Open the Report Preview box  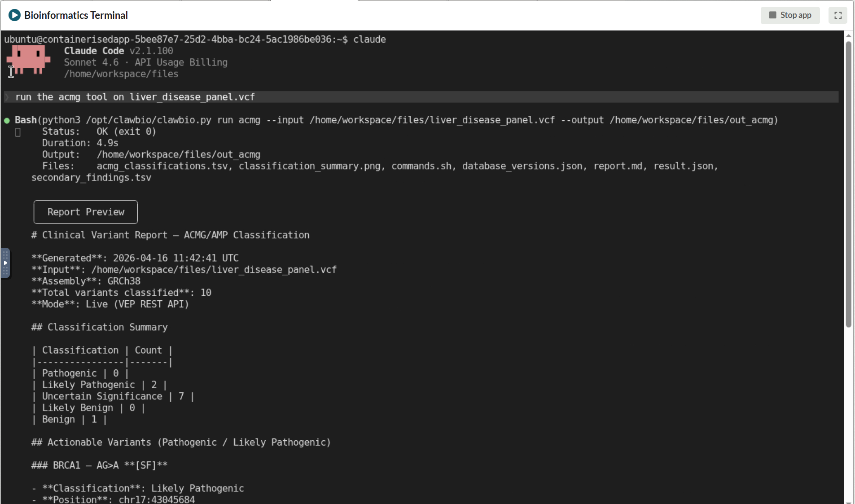(86, 212)
